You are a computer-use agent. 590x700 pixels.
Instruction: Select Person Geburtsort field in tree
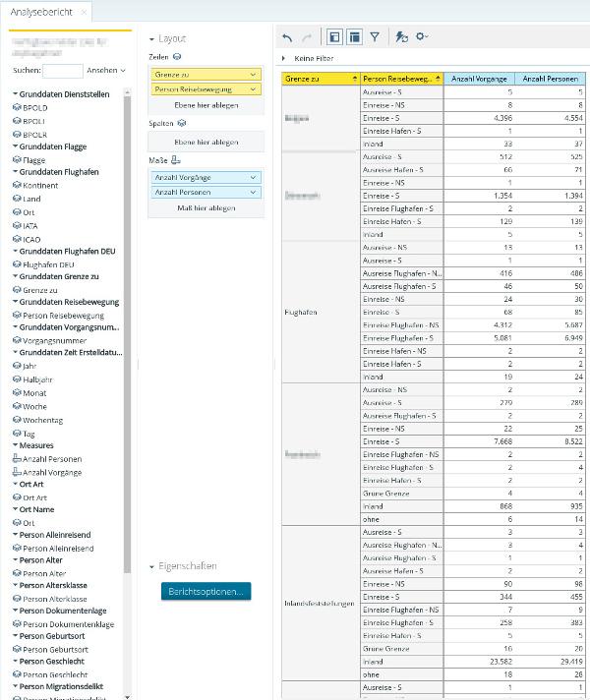(x=55, y=650)
